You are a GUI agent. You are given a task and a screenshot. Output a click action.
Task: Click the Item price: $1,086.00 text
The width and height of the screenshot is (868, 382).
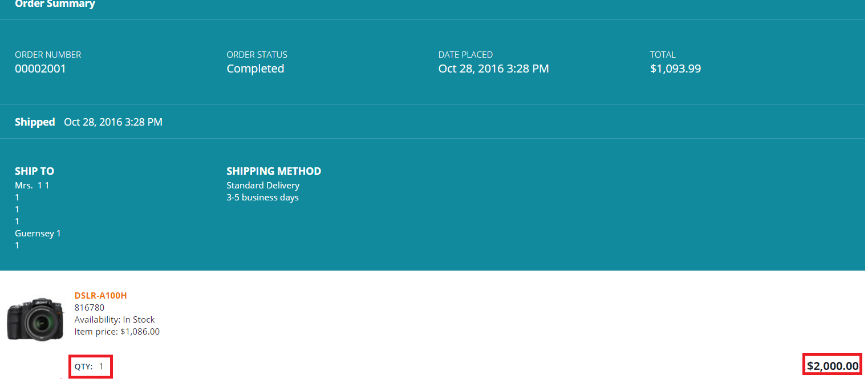(x=117, y=331)
